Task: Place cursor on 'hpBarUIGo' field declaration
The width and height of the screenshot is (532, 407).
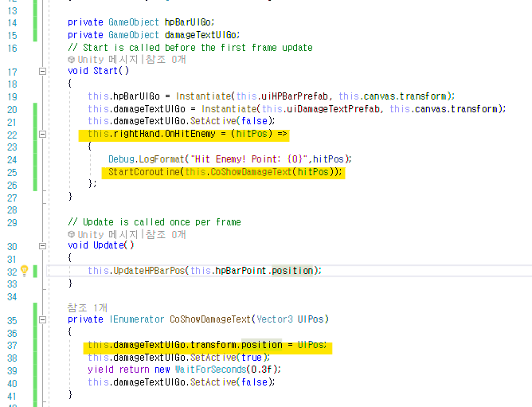Action: [x=188, y=22]
